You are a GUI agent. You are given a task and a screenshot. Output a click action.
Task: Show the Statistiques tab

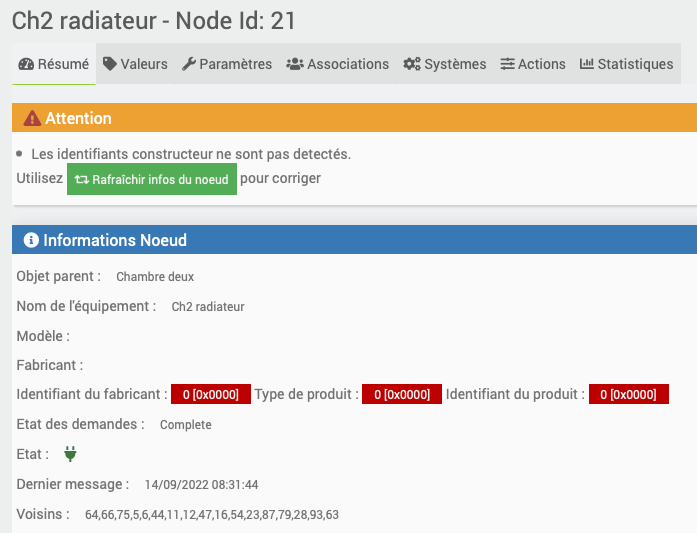(627, 64)
